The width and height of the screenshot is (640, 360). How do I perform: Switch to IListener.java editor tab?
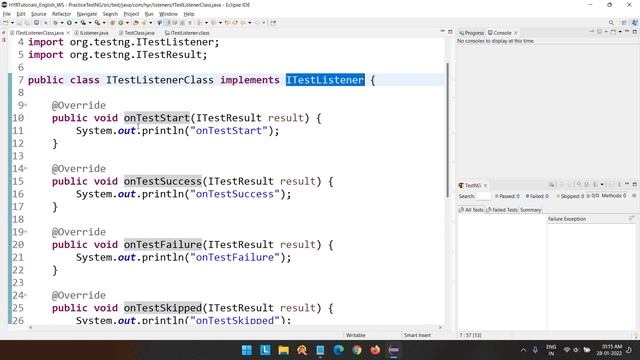(x=91, y=33)
